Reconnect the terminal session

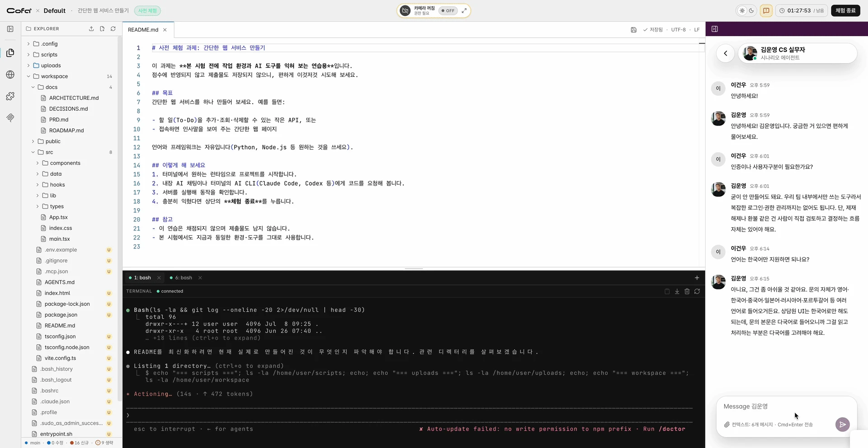(x=697, y=291)
